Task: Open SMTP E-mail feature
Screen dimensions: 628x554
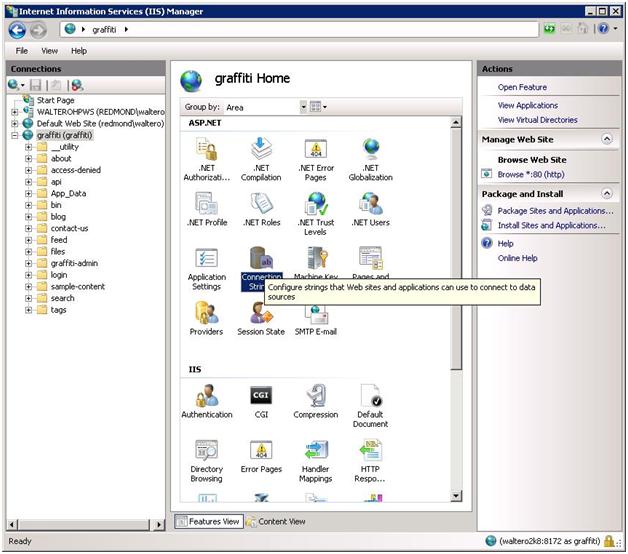Action: (316, 320)
